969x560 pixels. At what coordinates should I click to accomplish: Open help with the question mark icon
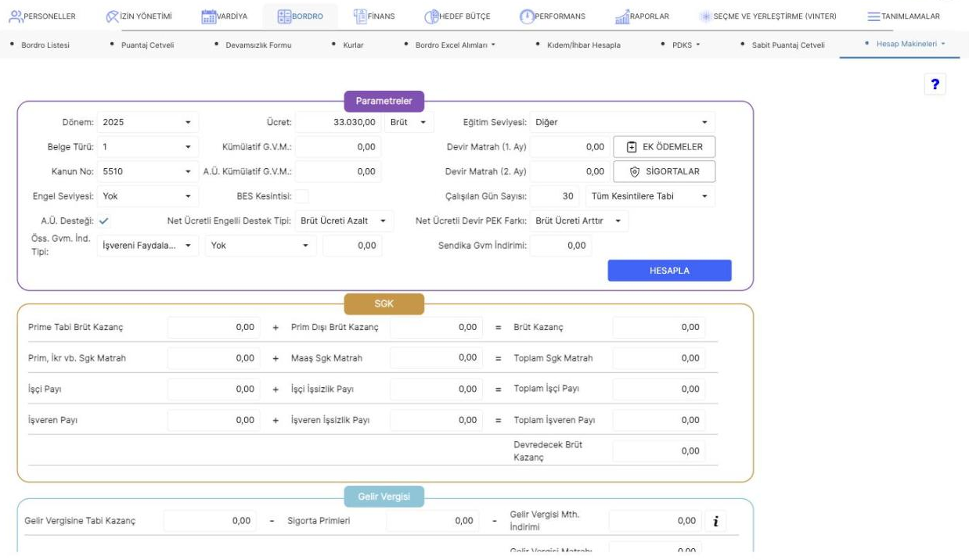tap(935, 85)
